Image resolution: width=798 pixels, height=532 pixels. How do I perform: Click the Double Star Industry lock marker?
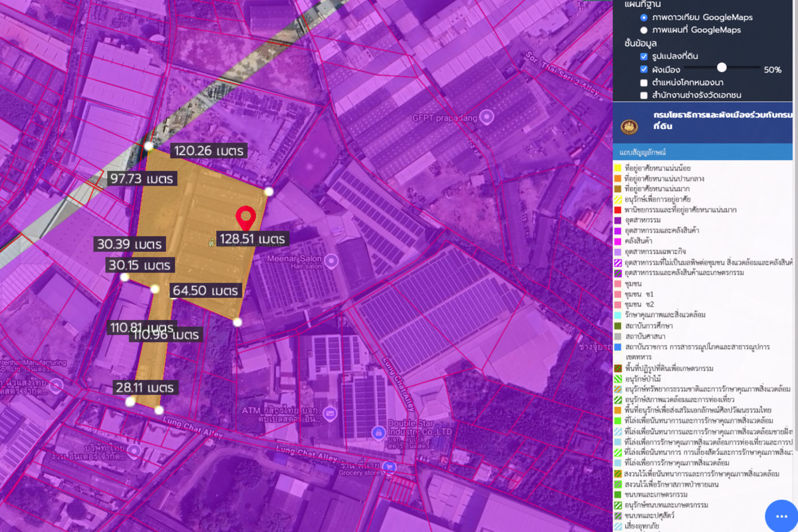click(x=378, y=433)
